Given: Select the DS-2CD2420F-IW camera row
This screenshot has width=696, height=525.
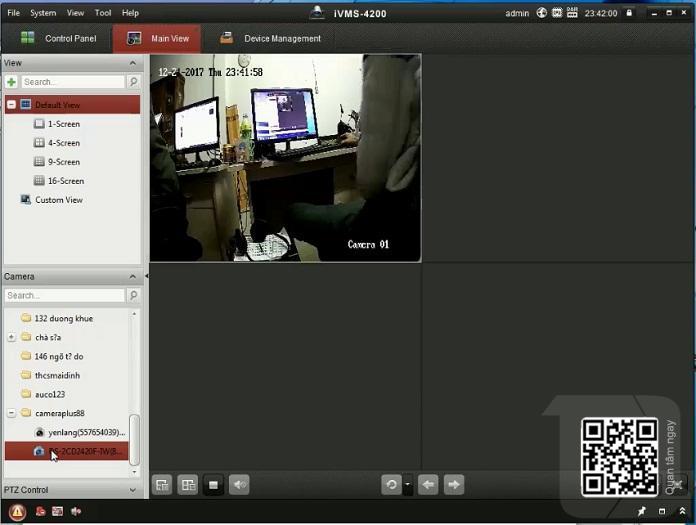Looking at the screenshot, I should pos(67,451).
